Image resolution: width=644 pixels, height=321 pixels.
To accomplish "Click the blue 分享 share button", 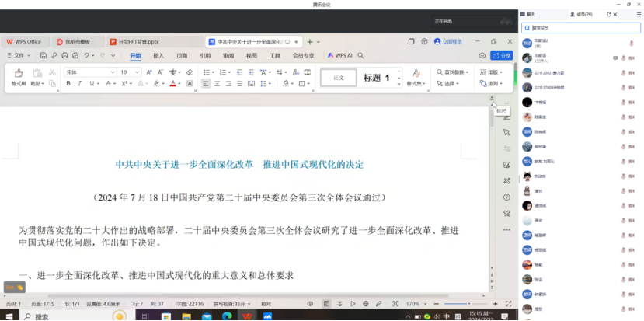I will [502, 56].
